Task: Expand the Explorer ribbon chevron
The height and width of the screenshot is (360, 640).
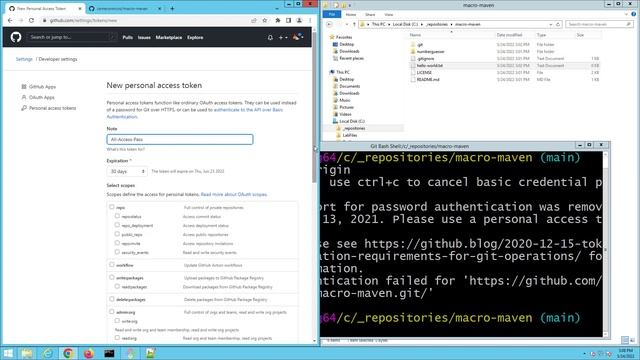Action: pos(627,14)
